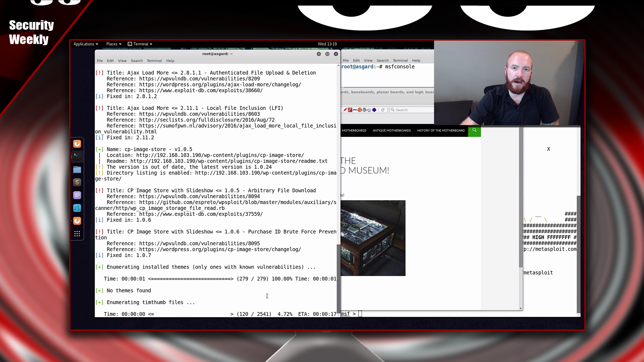The height and width of the screenshot is (362, 644).
Task: Open Edit menu in msfconsole terminal window
Action: pos(356,60)
